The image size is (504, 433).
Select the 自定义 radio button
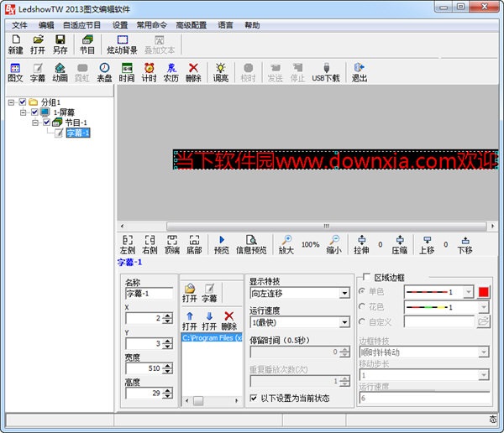click(x=362, y=321)
